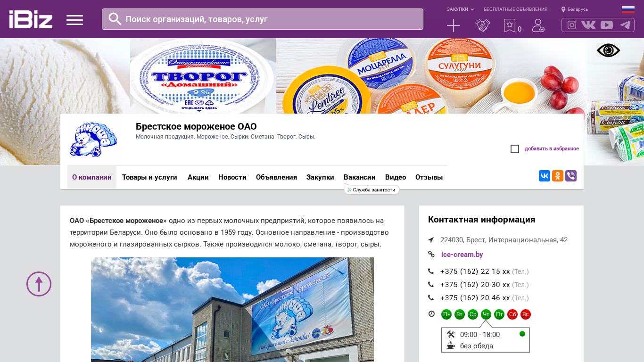Click phone number +375 (162) 20 30 xx
The image size is (644, 362).
tap(475, 285)
